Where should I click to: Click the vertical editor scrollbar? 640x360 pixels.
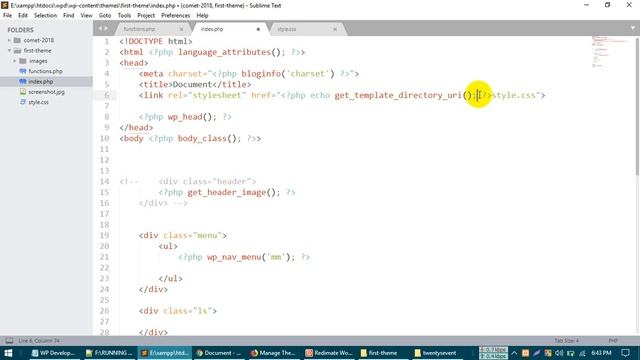click(637, 107)
